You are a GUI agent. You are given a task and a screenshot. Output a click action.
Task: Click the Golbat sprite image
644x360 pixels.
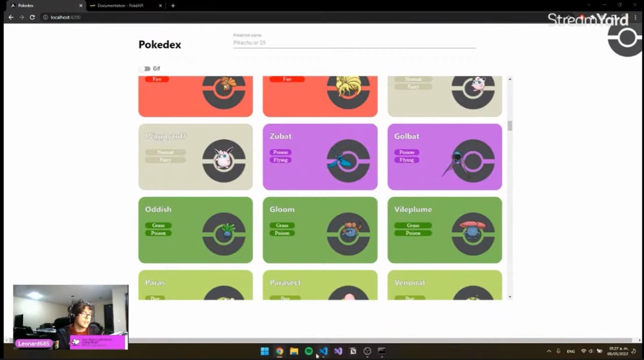[457, 163]
